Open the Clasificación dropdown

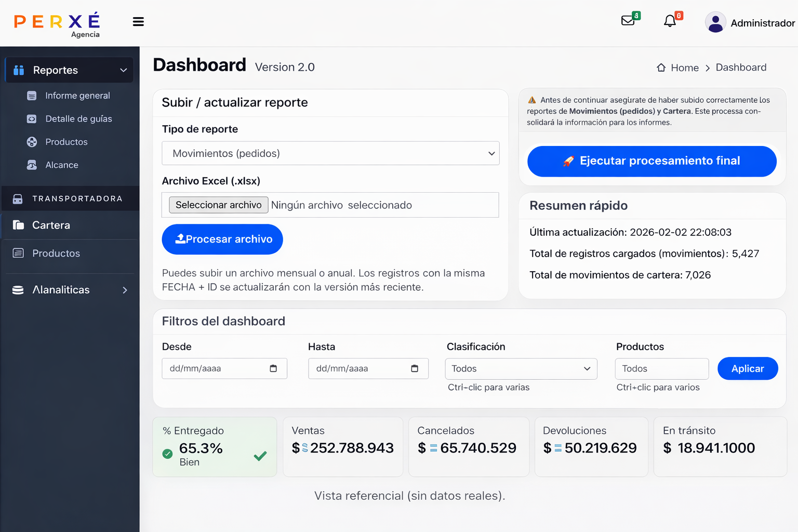point(521,368)
